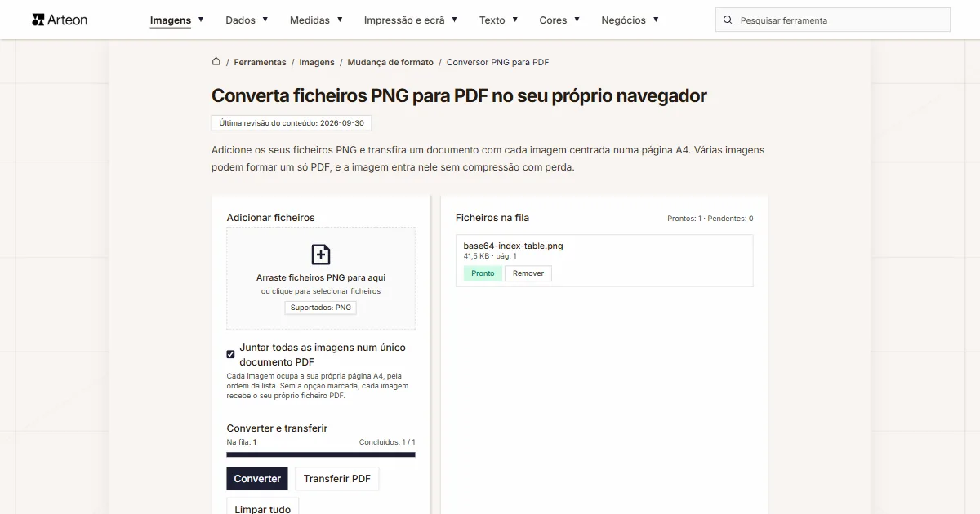Click the Última revisão do conteúdo date badge

tap(292, 123)
